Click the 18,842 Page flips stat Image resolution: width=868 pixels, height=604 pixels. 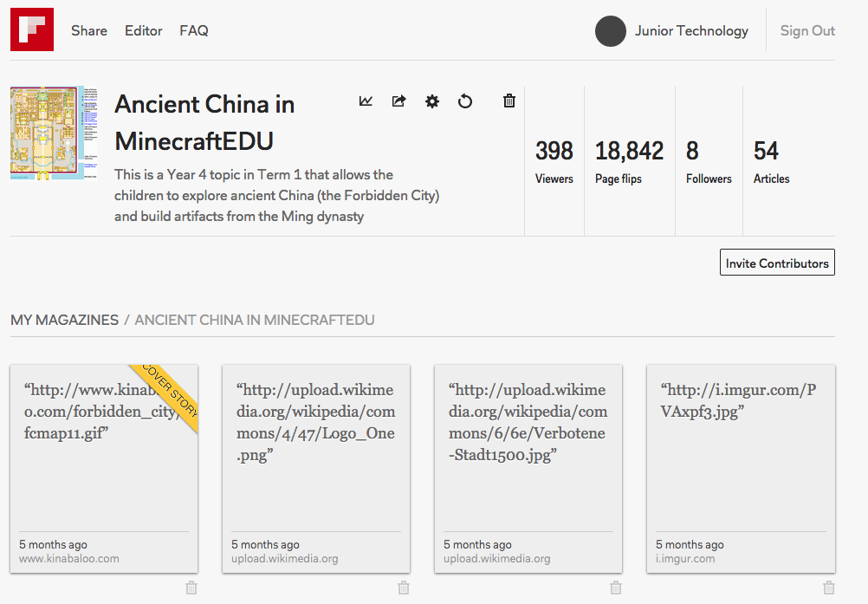point(630,161)
